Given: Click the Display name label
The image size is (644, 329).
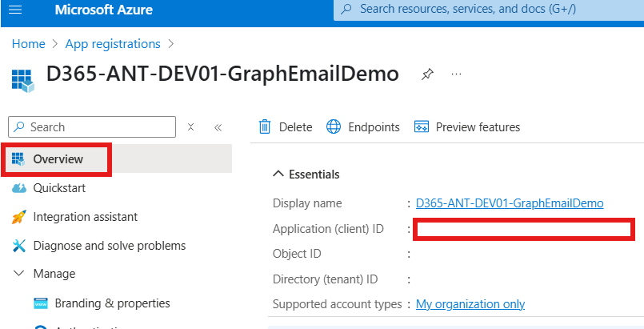Looking at the screenshot, I should [307, 203].
